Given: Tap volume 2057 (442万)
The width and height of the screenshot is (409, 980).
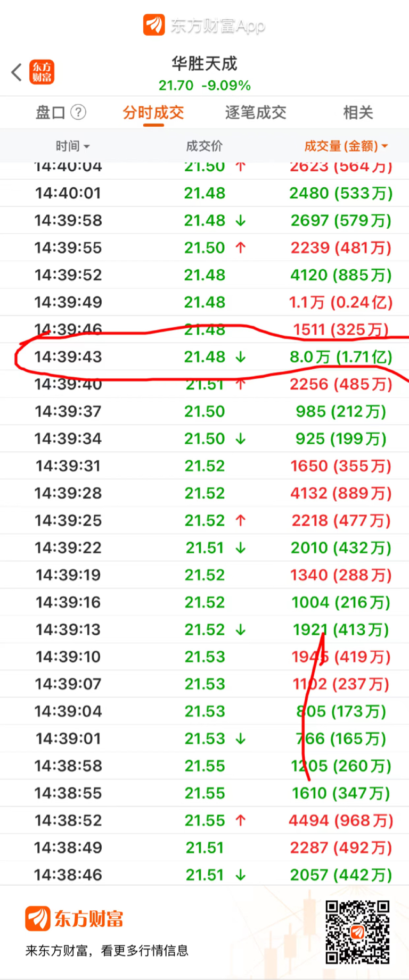Looking at the screenshot, I should pos(341,875).
